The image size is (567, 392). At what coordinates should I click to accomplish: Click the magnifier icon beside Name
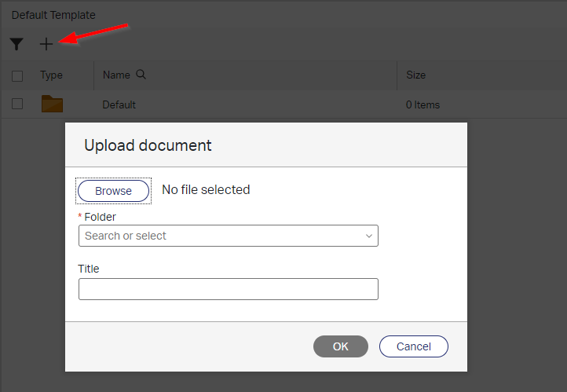coord(141,75)
